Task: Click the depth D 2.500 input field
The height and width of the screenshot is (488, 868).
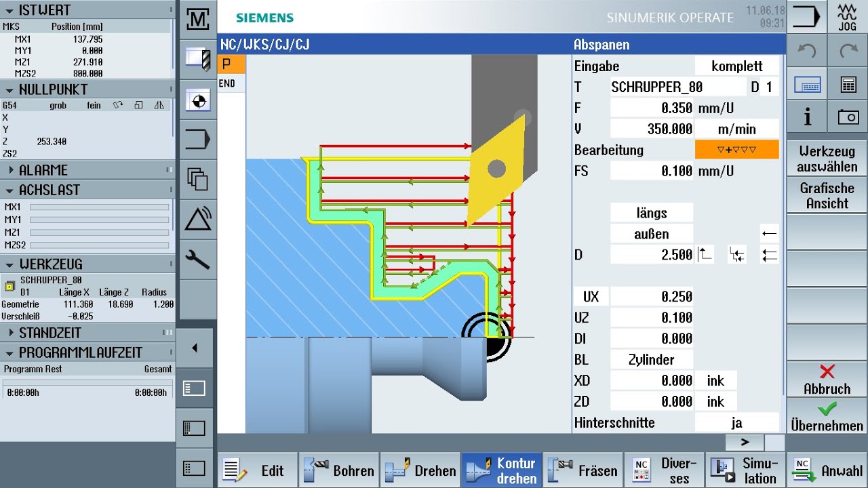Action: tap(652, 255)
